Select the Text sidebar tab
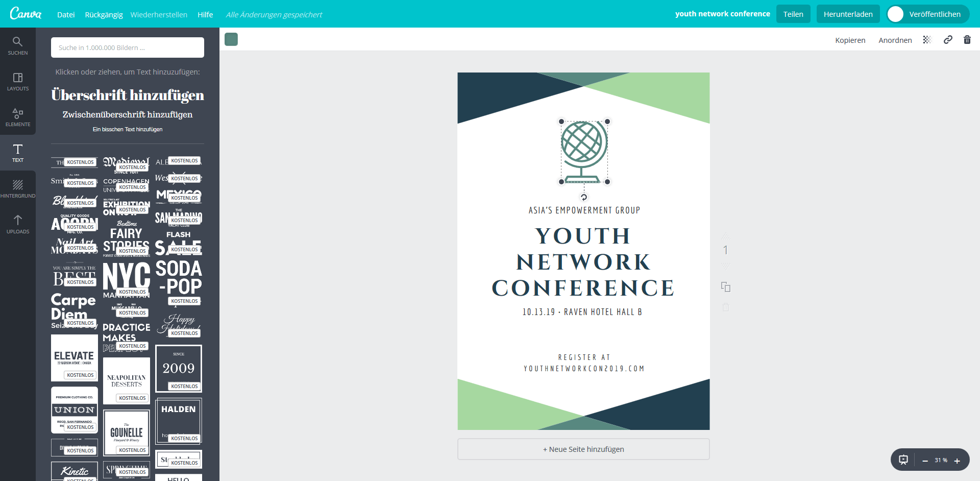The image size is (980, 481). (x=18, y=153)
